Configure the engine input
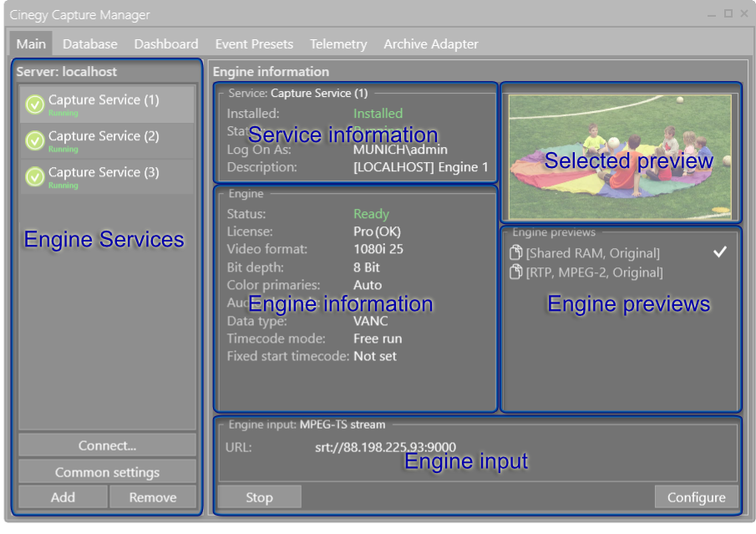756x534 pixels. point(696,496)
